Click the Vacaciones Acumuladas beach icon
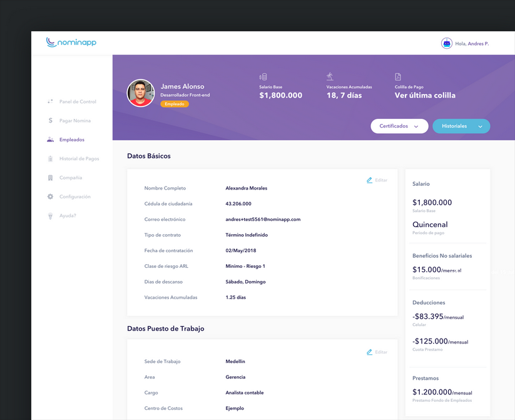 point(330,76)
